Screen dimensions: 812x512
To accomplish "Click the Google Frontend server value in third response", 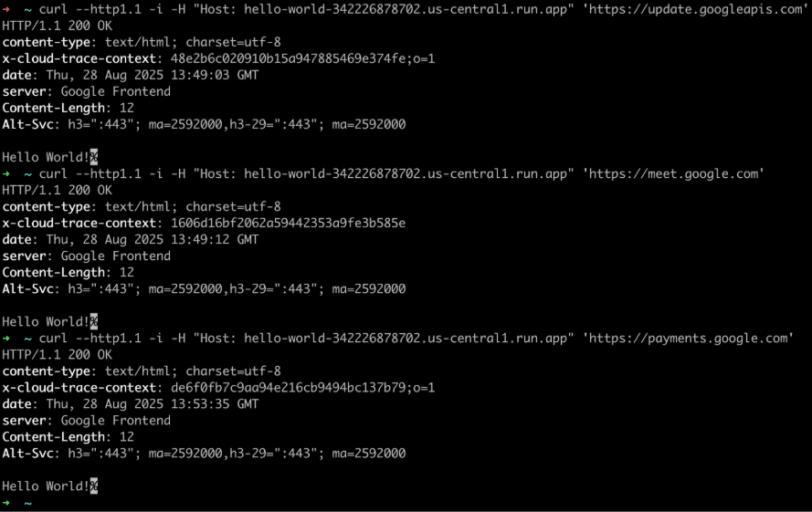I will click(x=115, y=421).
